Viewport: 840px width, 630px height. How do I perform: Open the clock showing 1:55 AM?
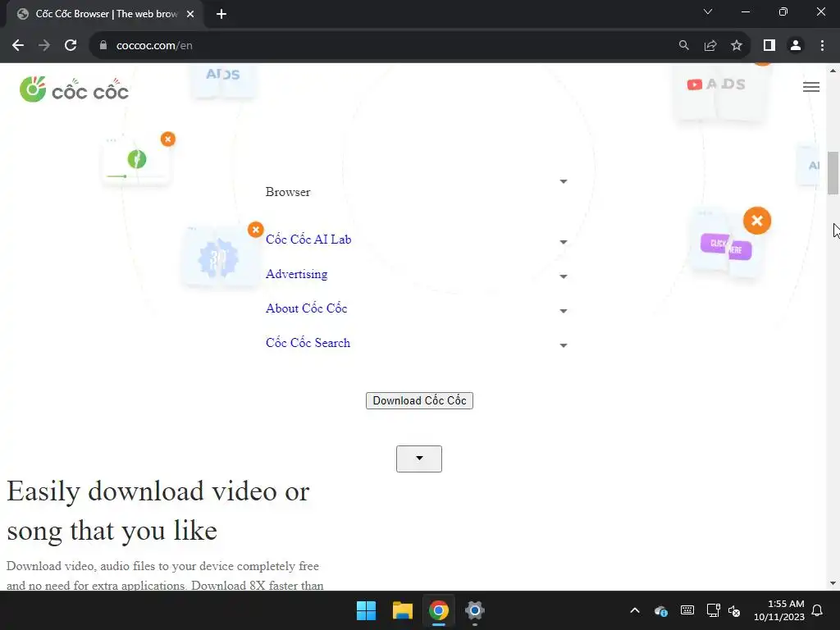click(779, 610)
